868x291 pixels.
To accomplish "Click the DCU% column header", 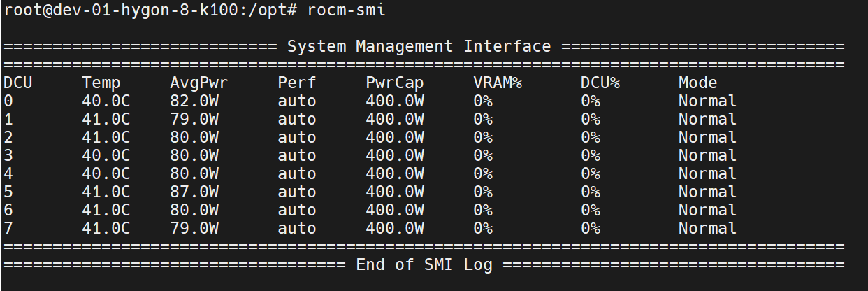I will 600,83.
